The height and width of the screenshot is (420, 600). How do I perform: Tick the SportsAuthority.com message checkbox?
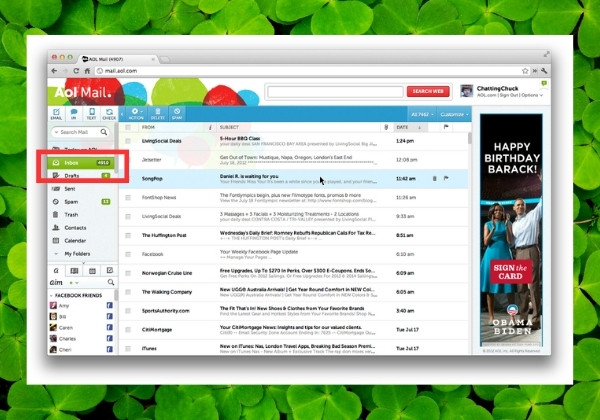coord(128,311)
